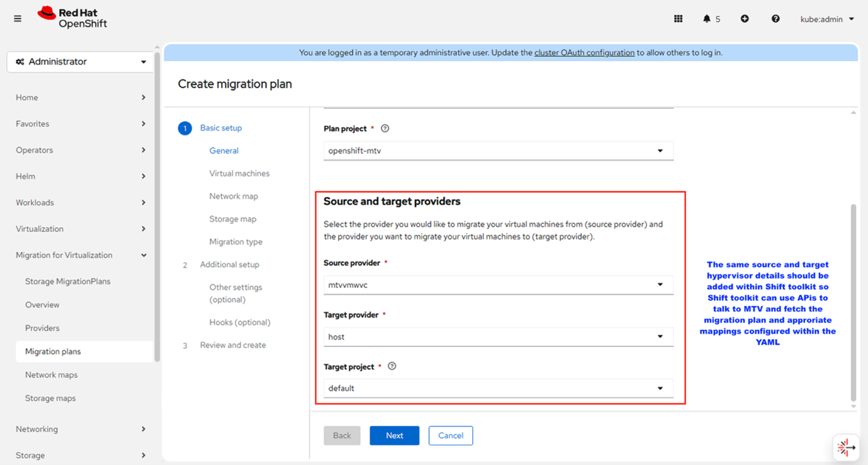This screenshot has width=868, height=465.
Task: Open the application launcher grid icon
Action: [678, 19]
